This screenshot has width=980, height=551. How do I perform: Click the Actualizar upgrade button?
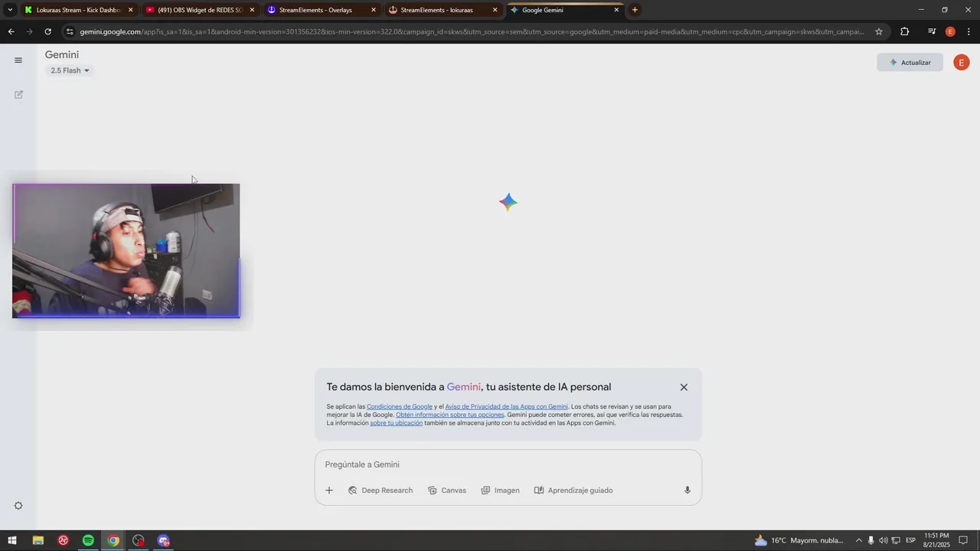[x=910, y=63]
